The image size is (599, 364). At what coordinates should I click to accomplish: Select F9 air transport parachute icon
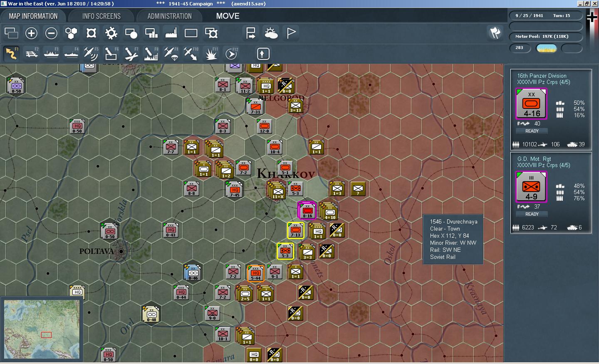click(171, 54)
